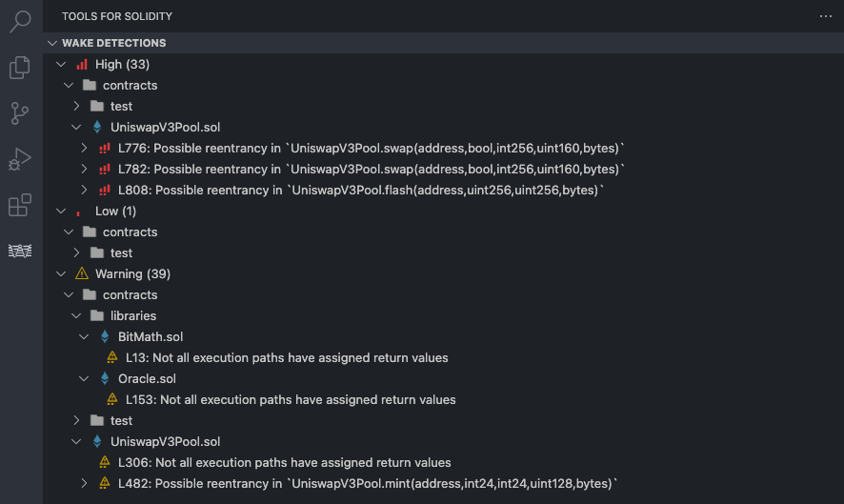Select UniswapV3Pool.sol under High contracts

165,127
